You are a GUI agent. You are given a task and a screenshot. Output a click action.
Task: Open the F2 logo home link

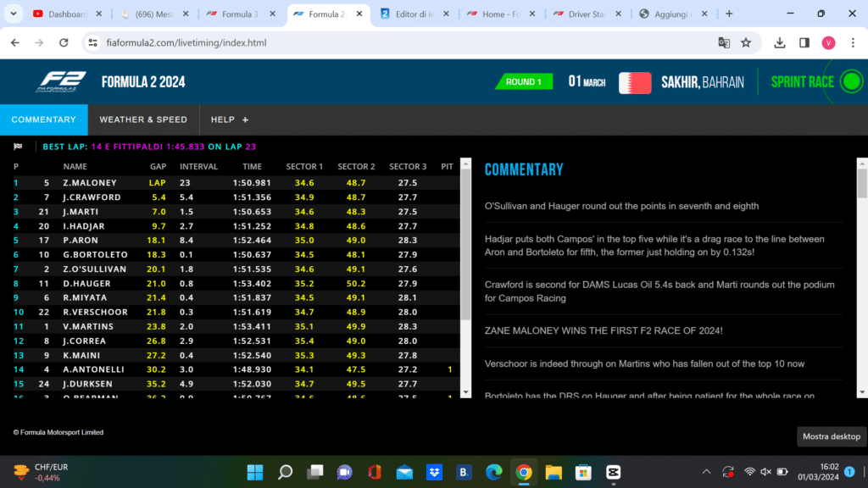[61, 82]
